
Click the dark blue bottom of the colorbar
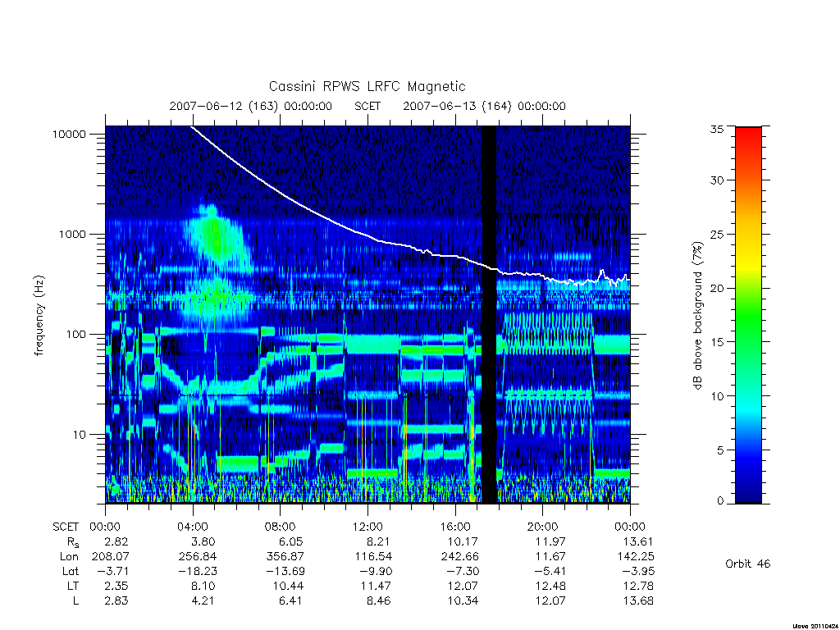748,493
